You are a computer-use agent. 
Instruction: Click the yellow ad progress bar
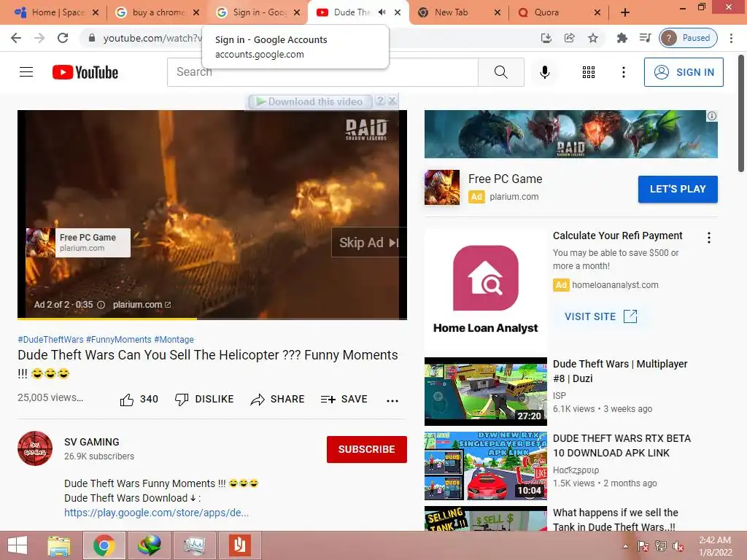coord(107,318)
